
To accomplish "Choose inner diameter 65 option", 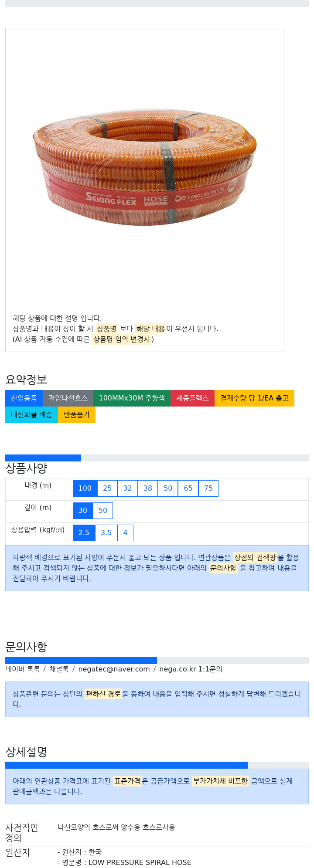I will pos(188,488).
